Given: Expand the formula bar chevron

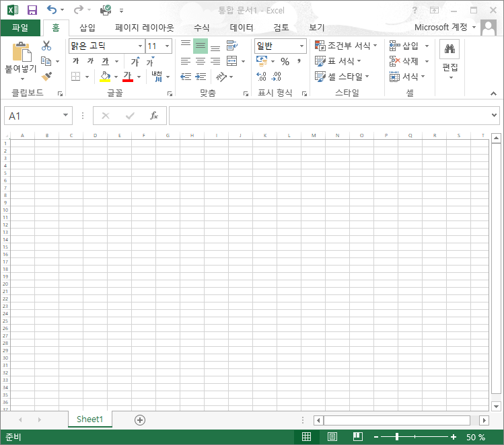Looking at the screenshot, I should (x=494, y=115).
